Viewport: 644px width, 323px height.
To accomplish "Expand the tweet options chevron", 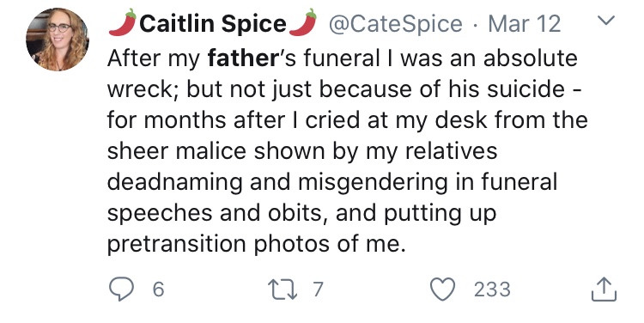I will (606, 21).
